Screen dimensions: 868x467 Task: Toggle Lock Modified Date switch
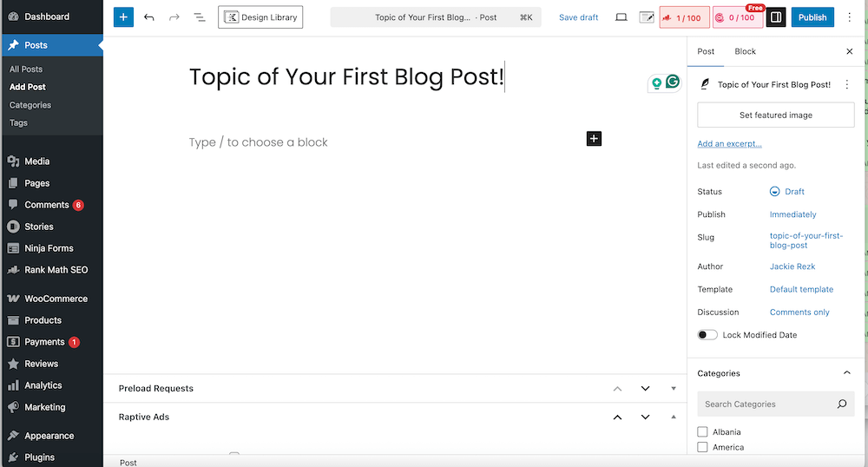pos(707,335)
